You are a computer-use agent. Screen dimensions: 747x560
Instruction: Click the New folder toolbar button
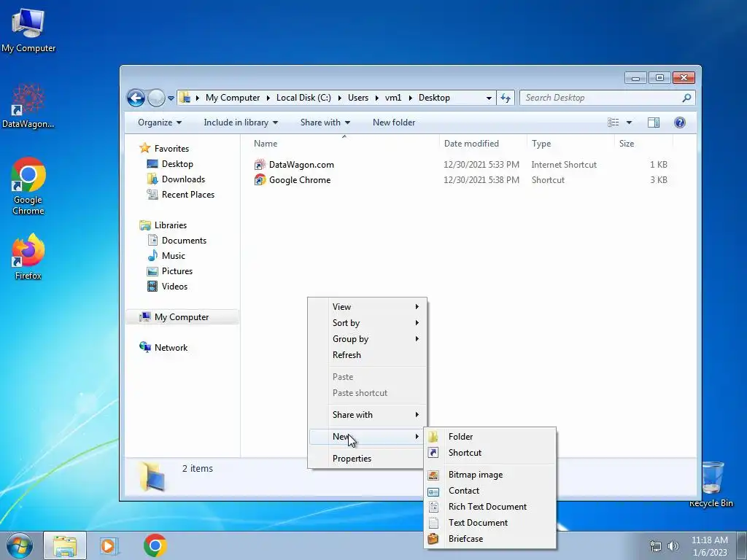point(393,122)
